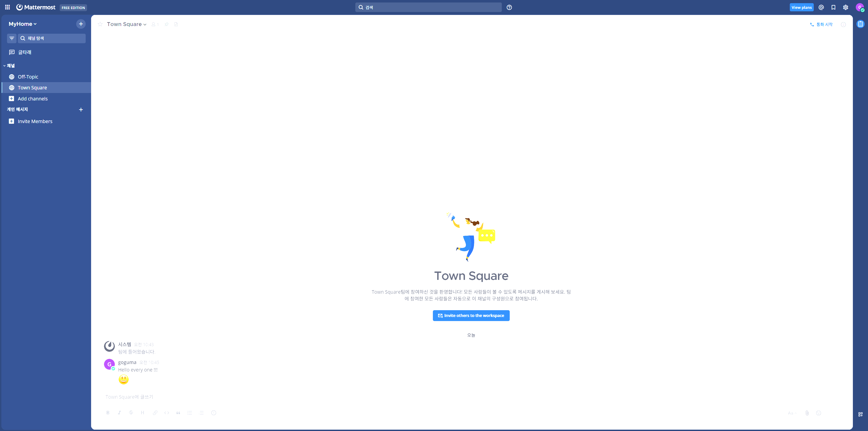Open 글타래 threads in the sidebar
This screenshot has width=868, height=431.
tap(24, 52)
